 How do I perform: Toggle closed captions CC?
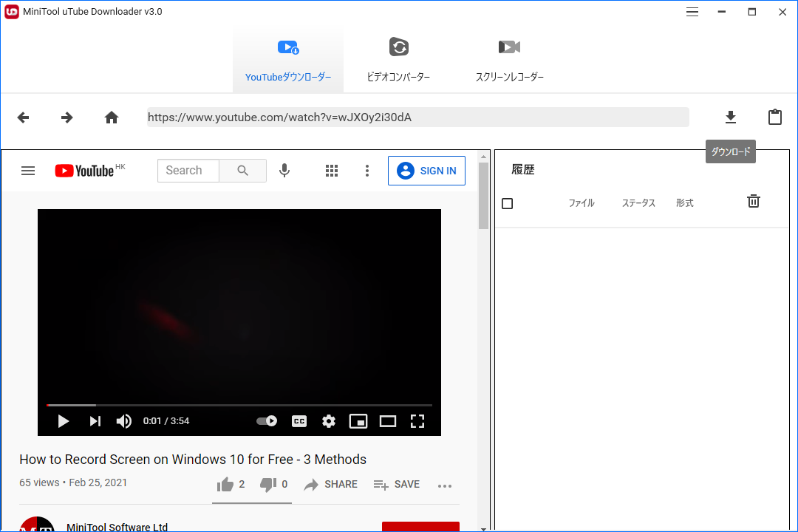(299, 421)
